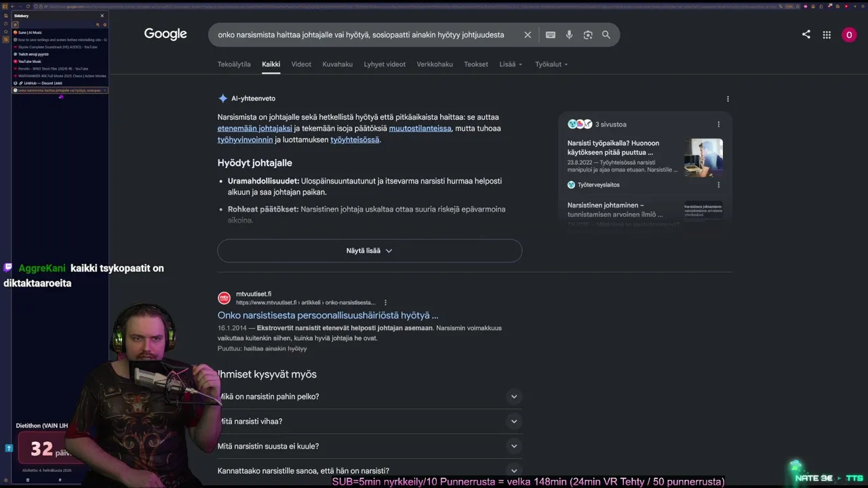Open the Teokset tab
This screenshot has height=488, width=868.
pos(476,64)
